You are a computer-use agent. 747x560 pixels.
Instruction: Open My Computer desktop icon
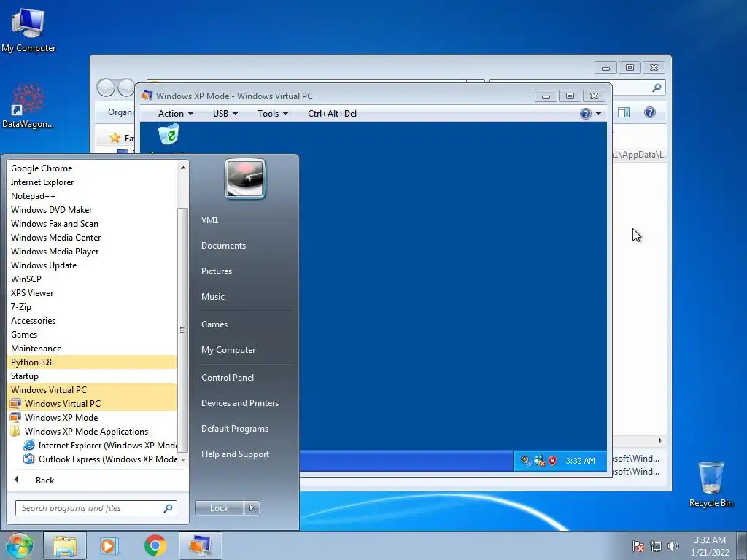[28, 29]
